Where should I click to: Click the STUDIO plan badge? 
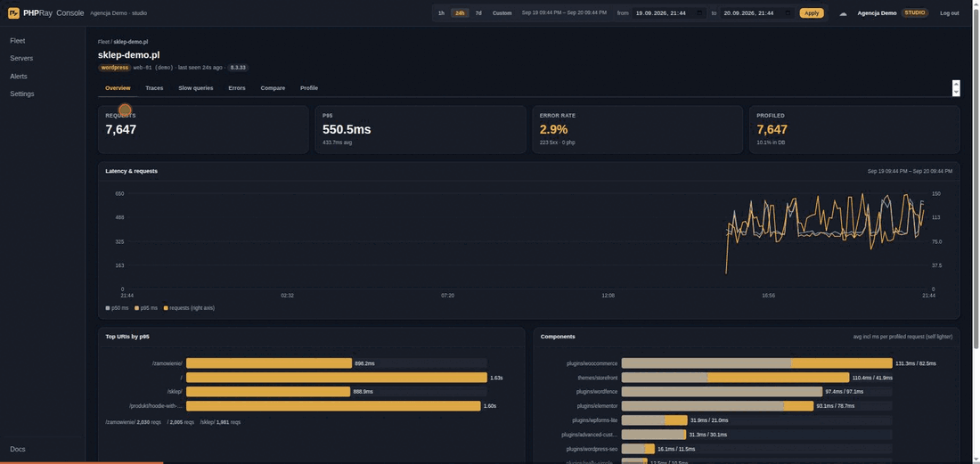(x=915, y=12)
